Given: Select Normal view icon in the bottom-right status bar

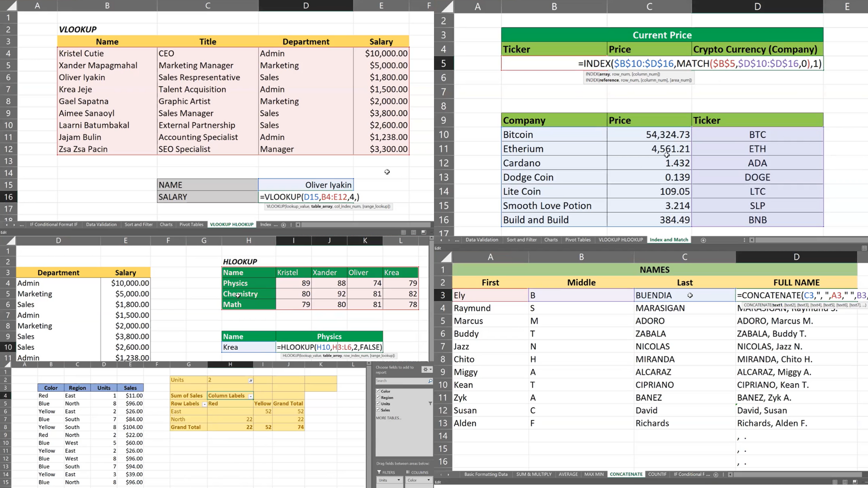Looking at the screenshot, I should (x=835, y=482).
